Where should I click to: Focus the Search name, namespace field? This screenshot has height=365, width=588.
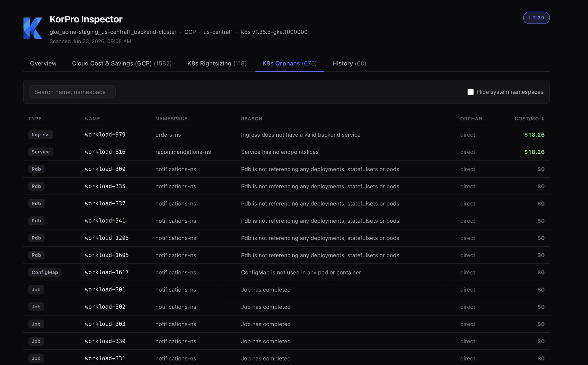(72, 92)
